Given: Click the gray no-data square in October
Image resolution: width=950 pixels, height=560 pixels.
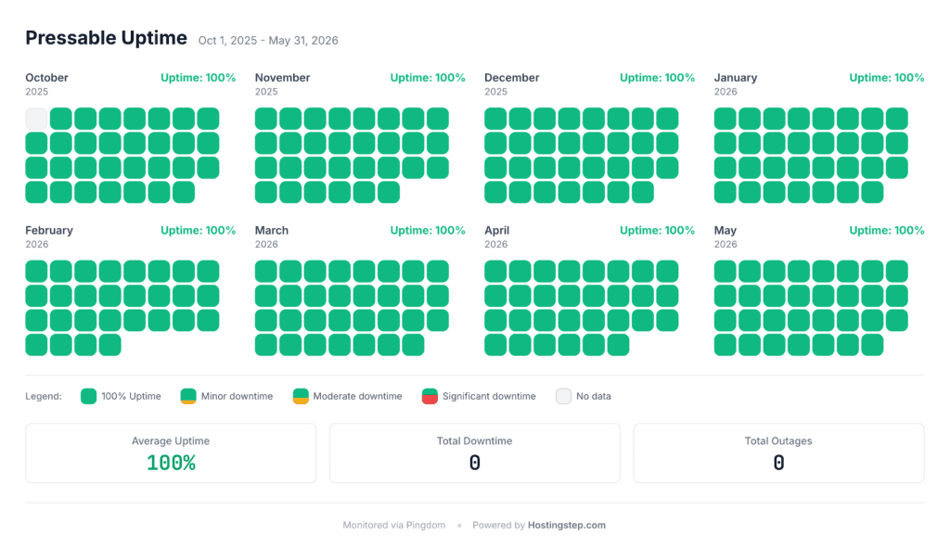Looking at the screenshot, I should click(36, 119).
